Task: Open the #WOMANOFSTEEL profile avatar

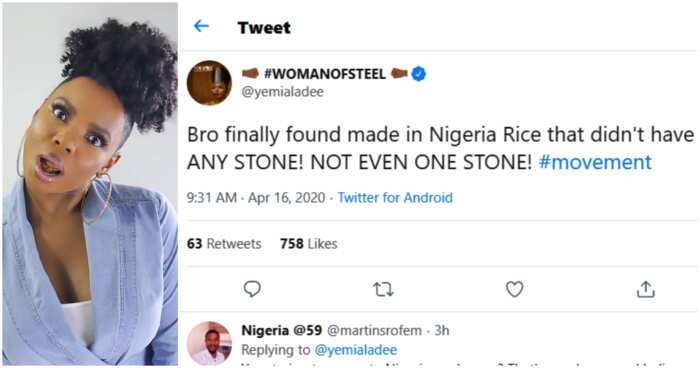Action: pyautogui.click(x=209, y=83)
